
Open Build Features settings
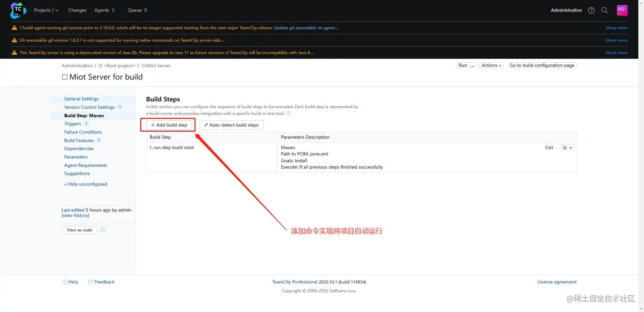(x=79, y=140)
